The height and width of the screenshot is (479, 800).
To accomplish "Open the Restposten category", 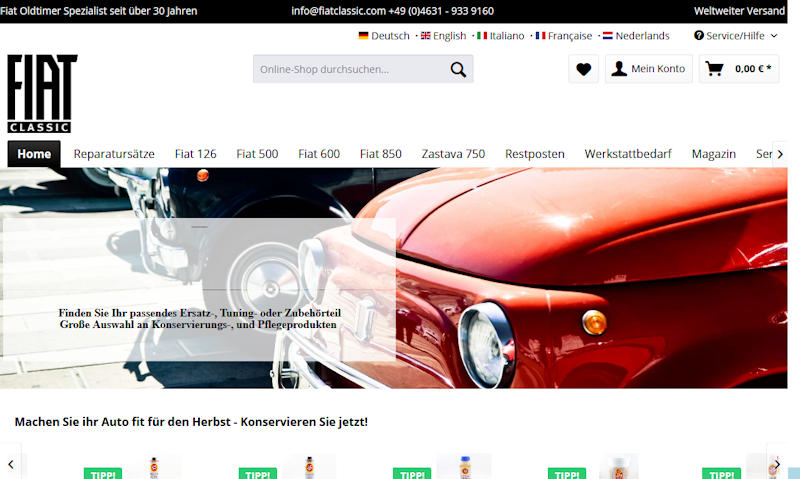I will coord(535,154).
